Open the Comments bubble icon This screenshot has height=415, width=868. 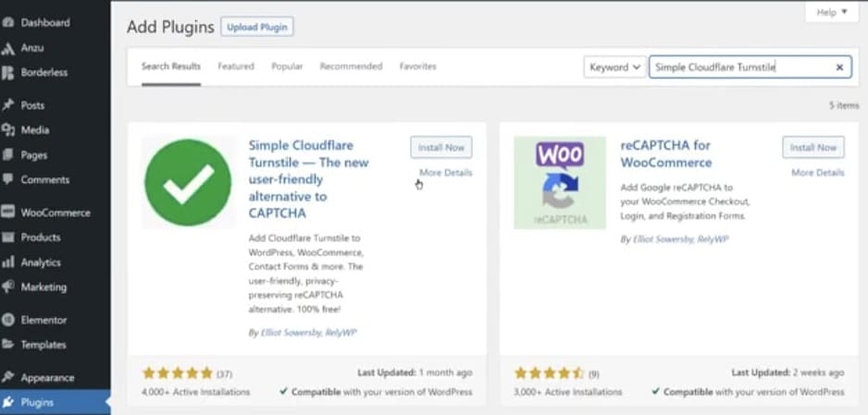point(7,179)
